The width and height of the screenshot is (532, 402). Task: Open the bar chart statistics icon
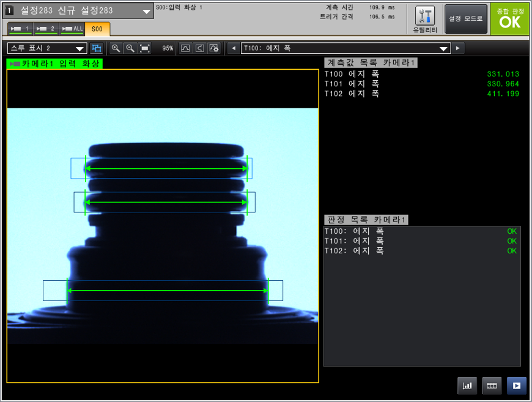pyautogui.click(x=467, y=385)
